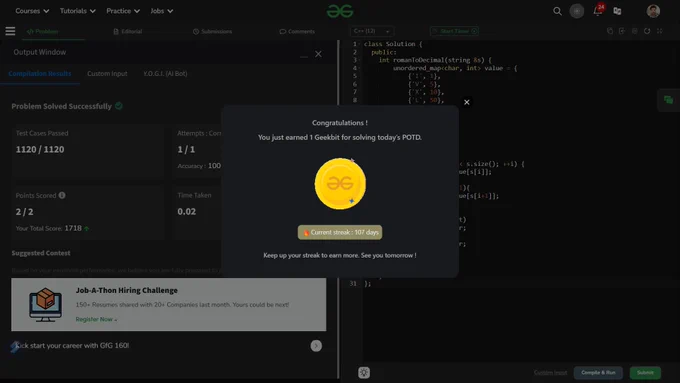This screenshot has height=383, width=680.
Task: Click the Job-A-Thon computer box thumbnail
Action: click(45, 305)
